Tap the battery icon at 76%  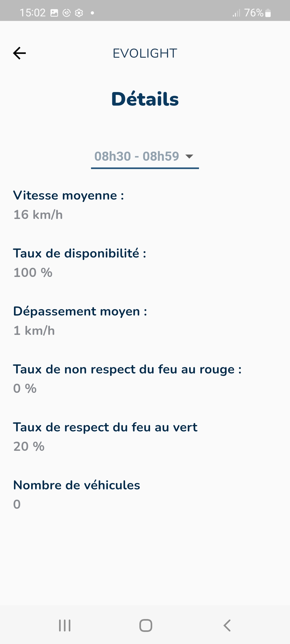[x=268, y=13]
